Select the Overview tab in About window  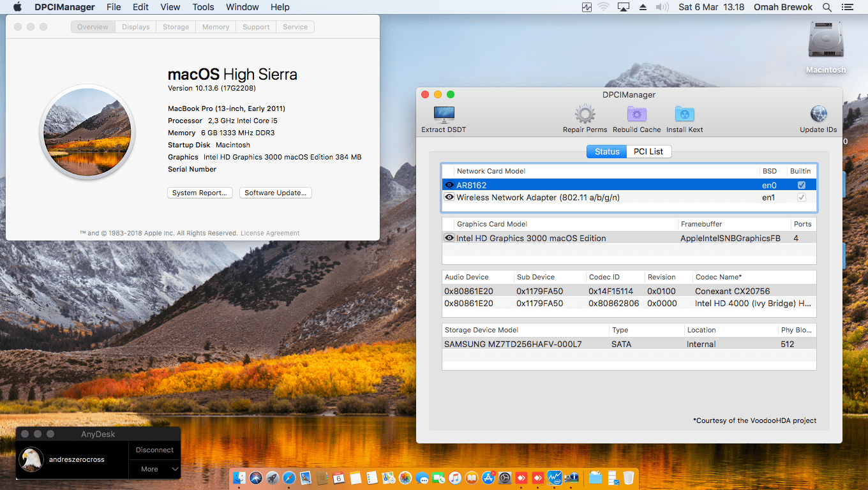coord(93,27)
